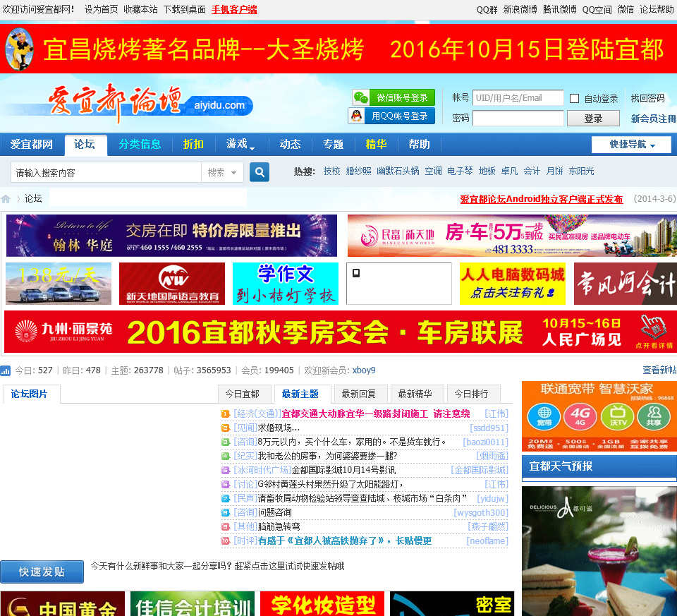The width and height of the screenshot is (677, 616).
Task: Click number 1 badge beside 宜华一级路 post
Action: tap(226, 413)
